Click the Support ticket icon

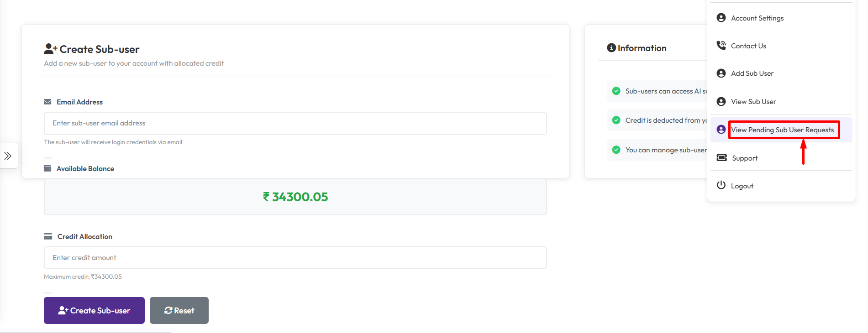[721, 158]
